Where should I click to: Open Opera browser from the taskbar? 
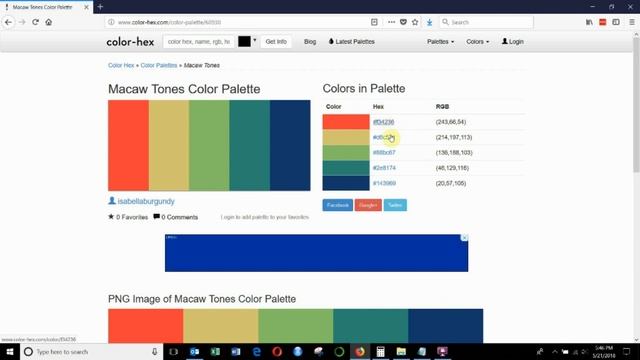(277, 351)
